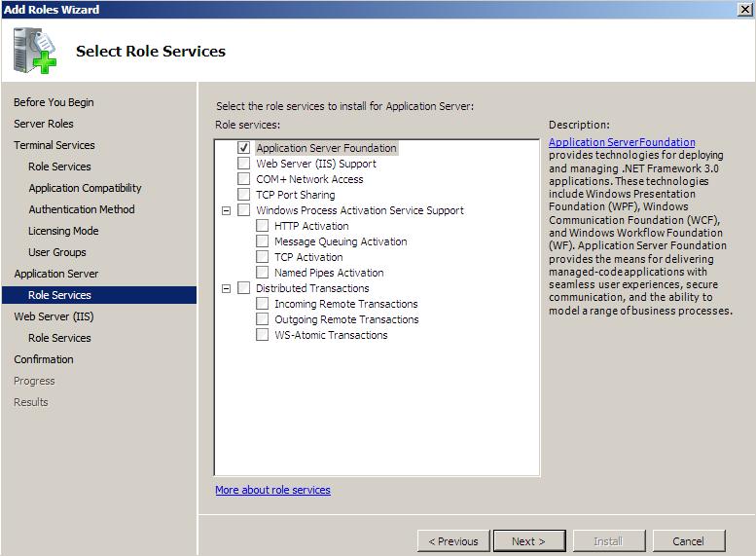Click the Add Roles server wizard icon
The width and height of the screenshot is (756, 556).
pos(35,51)
